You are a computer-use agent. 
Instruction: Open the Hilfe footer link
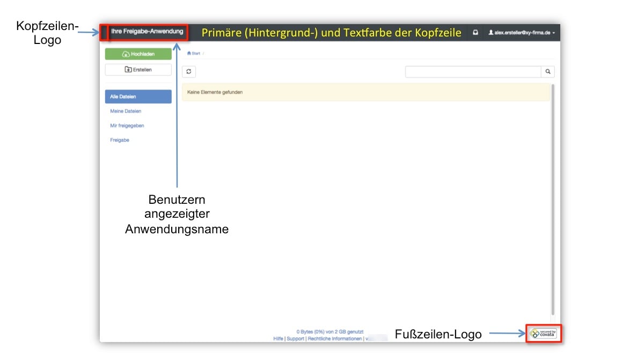click(x=278, y=339)
